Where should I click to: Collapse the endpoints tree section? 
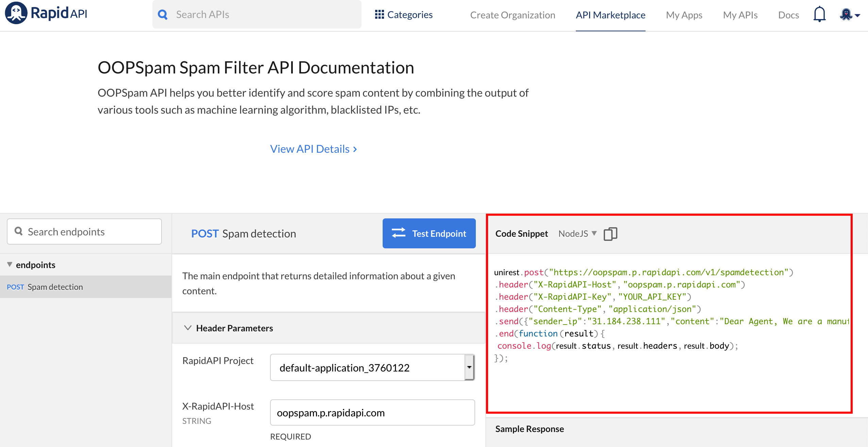point(10,264)
